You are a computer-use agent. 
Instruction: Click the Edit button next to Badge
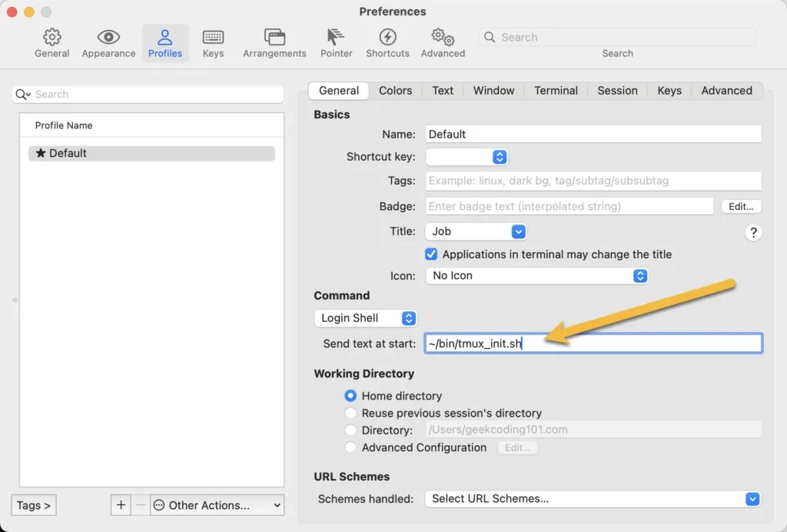pos(741,207)
